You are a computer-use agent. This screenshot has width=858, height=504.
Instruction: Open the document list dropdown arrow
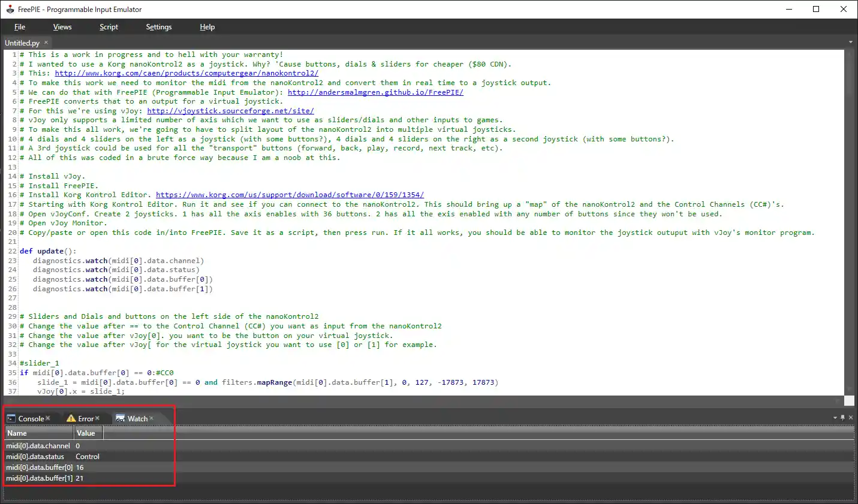click(x=850, y=43)
